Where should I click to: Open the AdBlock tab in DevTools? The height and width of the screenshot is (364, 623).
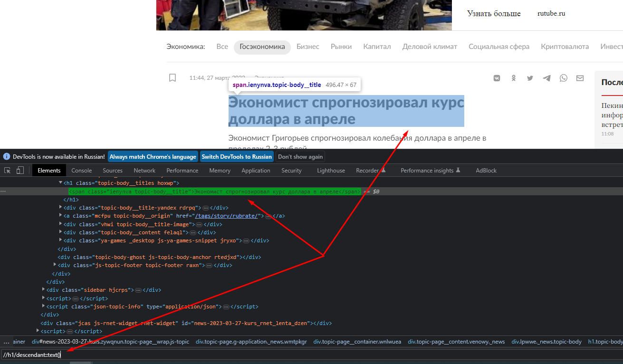click(486, 171)
